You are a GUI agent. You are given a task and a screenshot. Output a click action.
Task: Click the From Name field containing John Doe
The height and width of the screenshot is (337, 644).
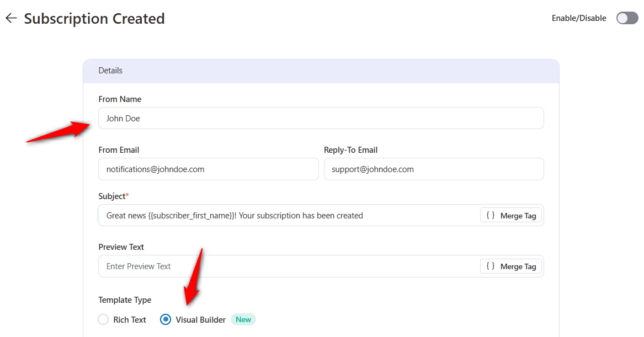(x=321, y=118)
